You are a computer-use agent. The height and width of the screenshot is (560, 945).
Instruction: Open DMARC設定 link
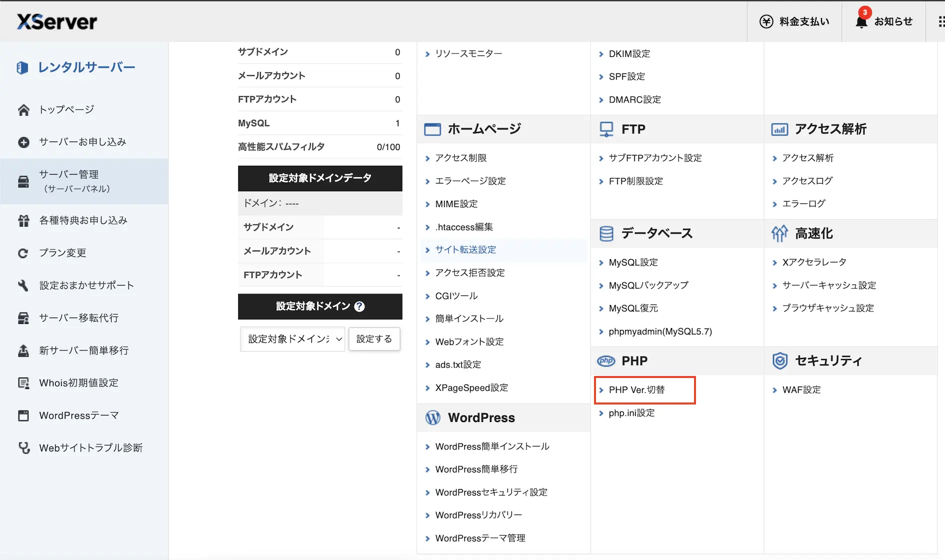click(634, 99)
